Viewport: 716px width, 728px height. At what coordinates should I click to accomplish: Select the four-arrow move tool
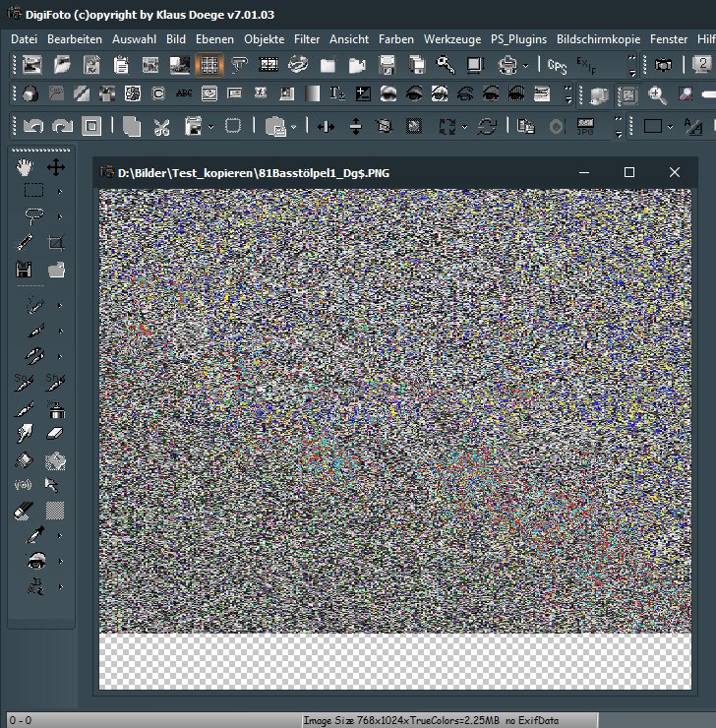[56, 167]
